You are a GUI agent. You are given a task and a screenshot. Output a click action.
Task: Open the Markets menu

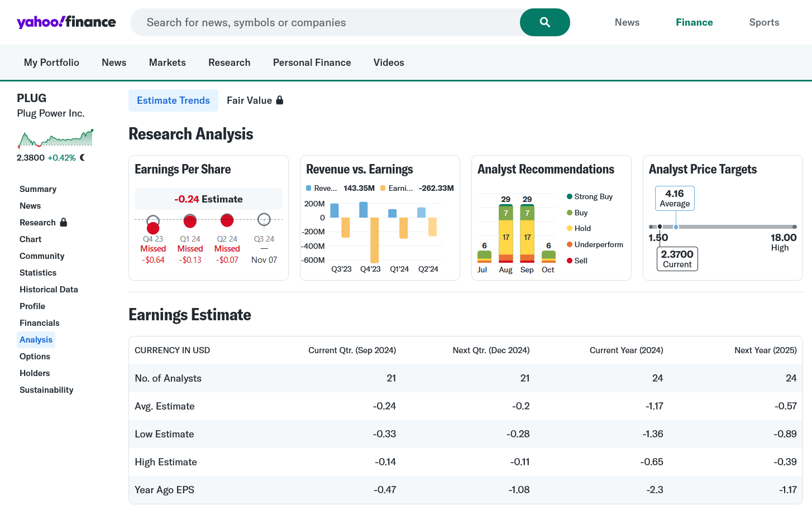tap(168, 62)
